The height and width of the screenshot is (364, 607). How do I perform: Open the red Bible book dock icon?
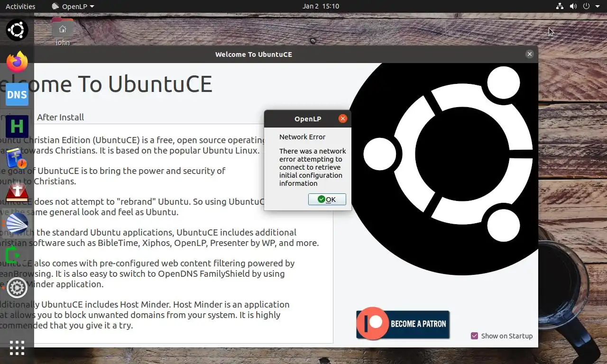click(17, 191)
